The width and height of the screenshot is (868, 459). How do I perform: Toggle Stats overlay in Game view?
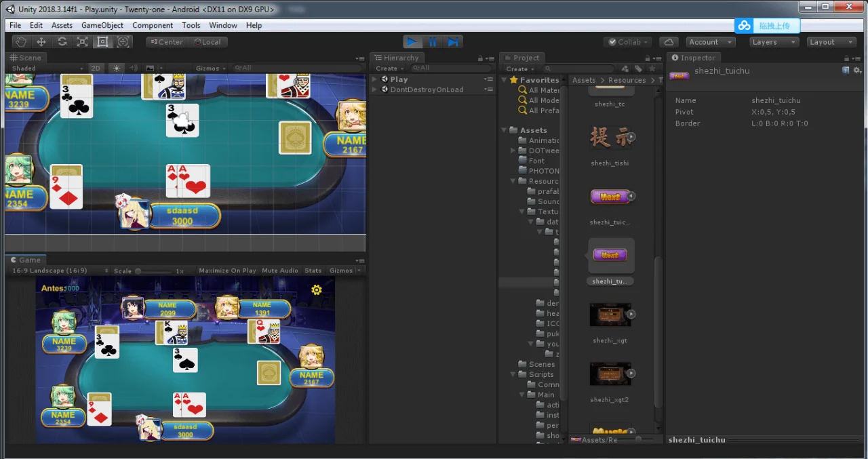[x=313, y=271]
